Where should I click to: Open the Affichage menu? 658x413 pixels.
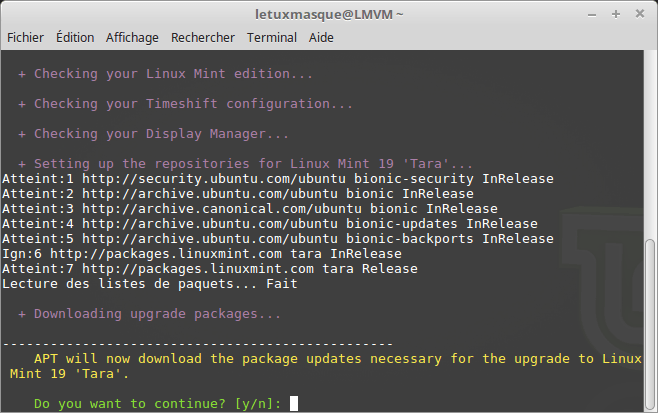pyautogui.click(x=132, y=37)
